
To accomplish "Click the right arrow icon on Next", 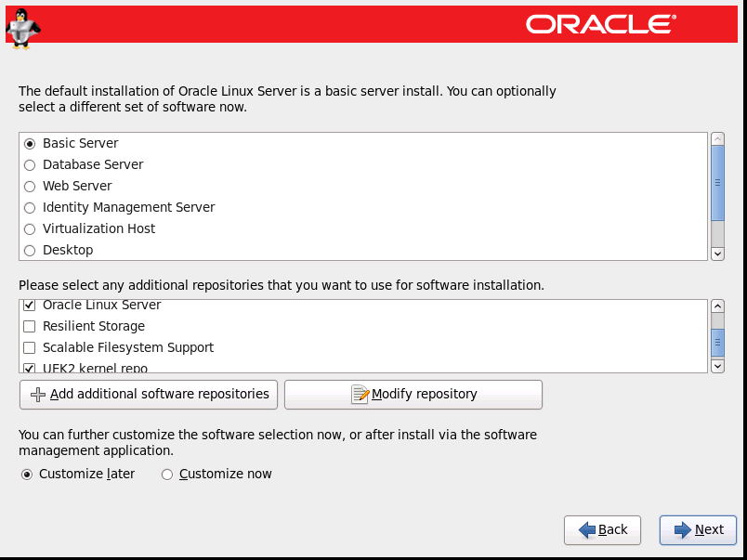I will tap(683, 530).
